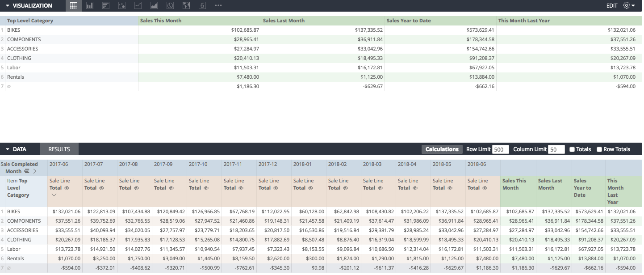
Task: Click This Month Last Year visualization header
Action: tap(569, 21)
